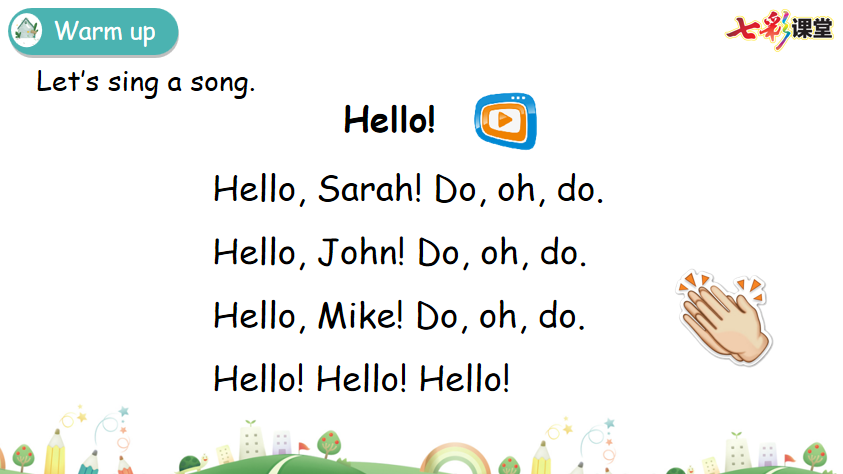Click the house icon in Warm up badge
The height and width of the screenshot is (474, 843).
pyautogui.click(x=26, y=31)
